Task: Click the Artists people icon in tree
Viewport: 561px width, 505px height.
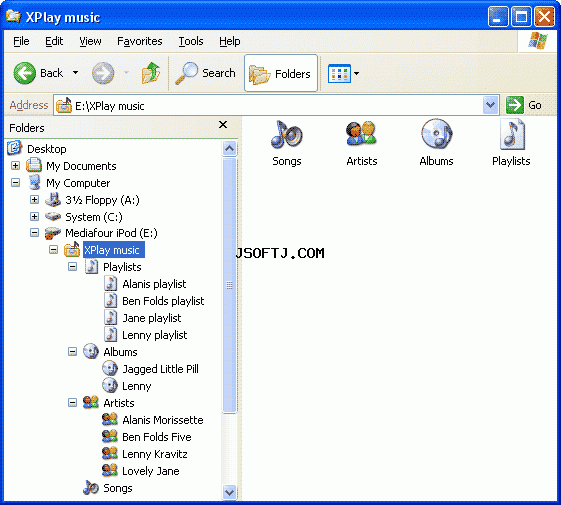Action: click(x=91, y=402)
